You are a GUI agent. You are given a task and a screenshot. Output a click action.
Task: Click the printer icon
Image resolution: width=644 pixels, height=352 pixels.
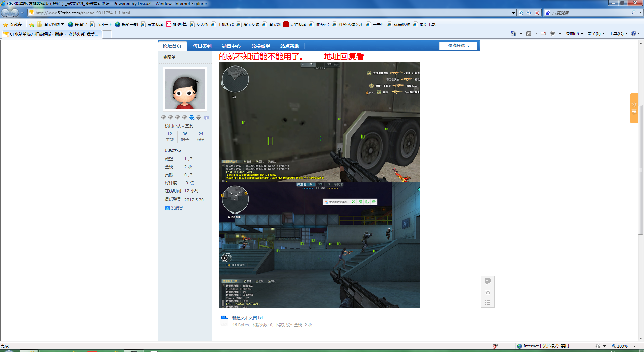pyautogui.click(x=553, y=33)
